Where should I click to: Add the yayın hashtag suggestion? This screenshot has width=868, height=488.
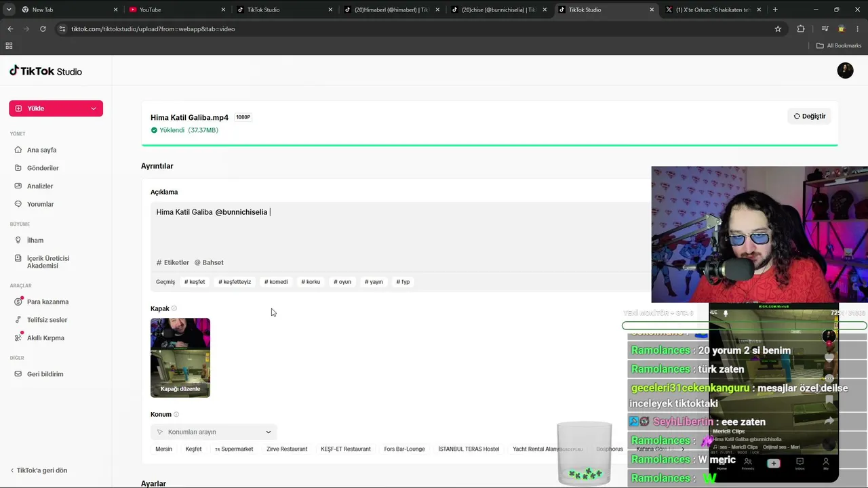pos(374,282)
